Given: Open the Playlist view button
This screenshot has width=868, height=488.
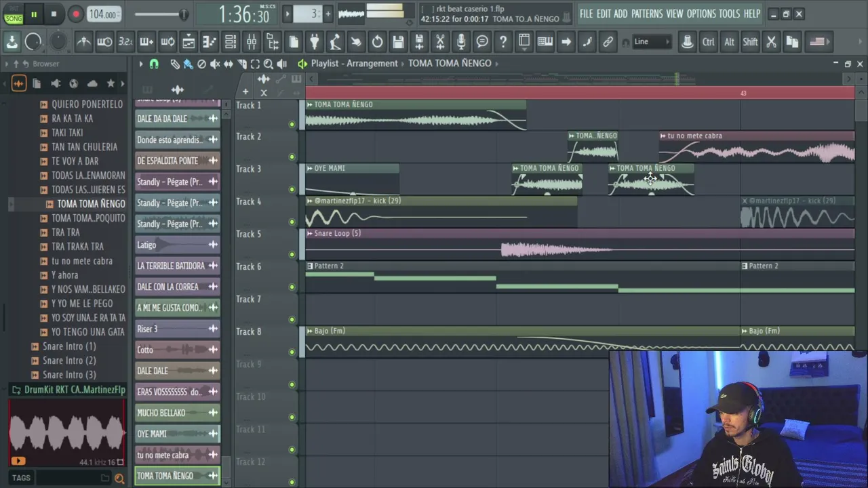Looking at the screenshot, I should pyautogui.click(x=189, y=42).
